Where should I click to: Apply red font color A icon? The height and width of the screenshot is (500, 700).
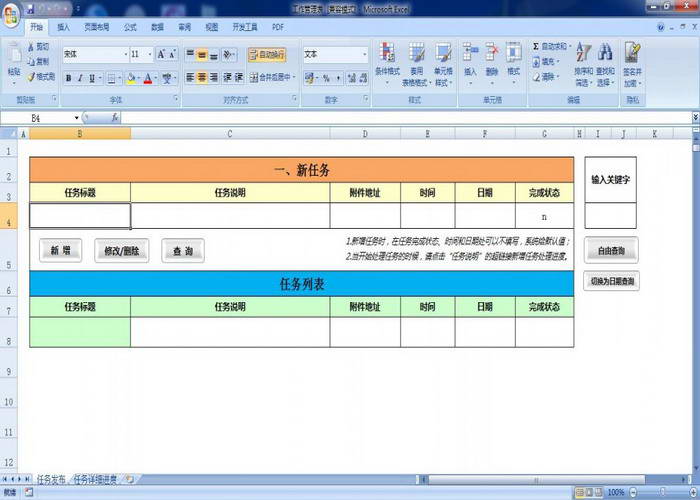tap(148, 79)
